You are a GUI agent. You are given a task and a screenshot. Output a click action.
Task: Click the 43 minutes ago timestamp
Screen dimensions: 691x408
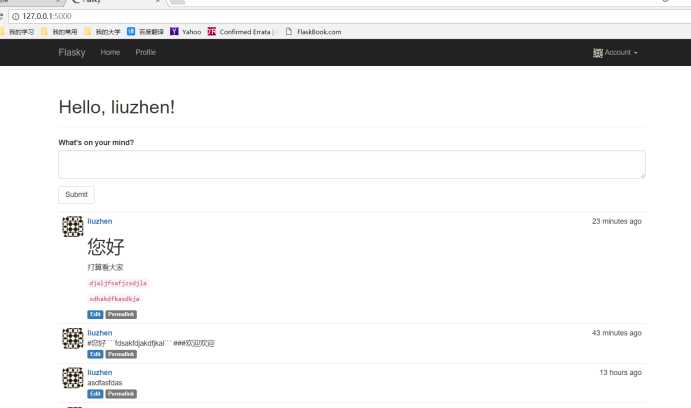click(617, 333)
